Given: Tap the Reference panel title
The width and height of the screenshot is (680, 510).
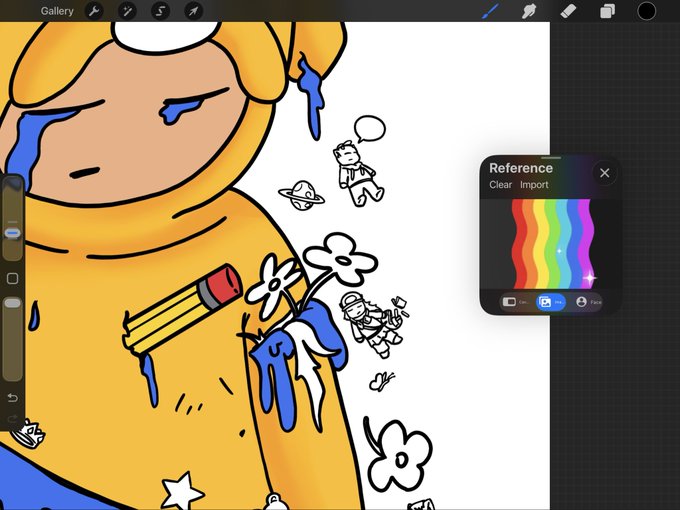Looking at the screenshot, I should tap(521, 168).
